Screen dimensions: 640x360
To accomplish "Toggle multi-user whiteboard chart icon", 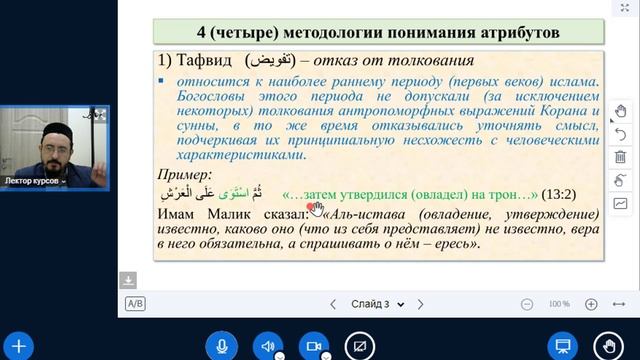I will 620,203.
